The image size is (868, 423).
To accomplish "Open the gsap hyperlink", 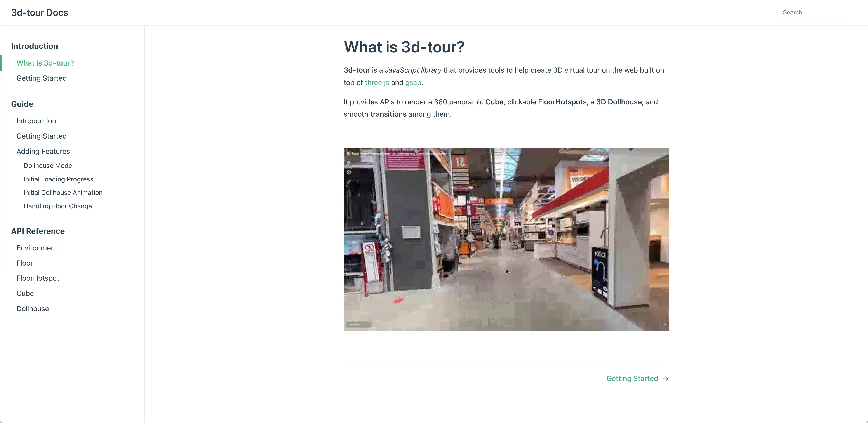I will point(413,82).
